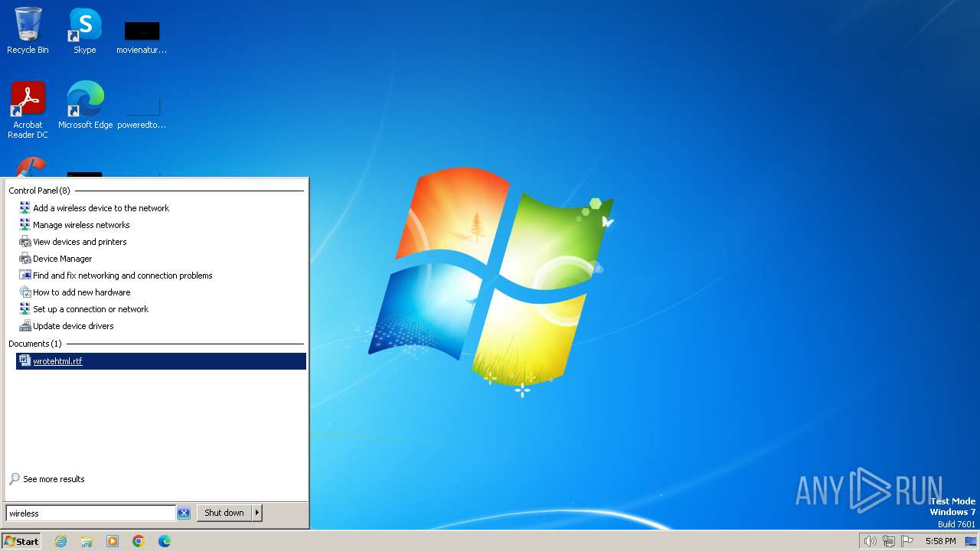Open View devices and printers result
The width and height of the screenshot is (980, 551).
pos(162,242)
